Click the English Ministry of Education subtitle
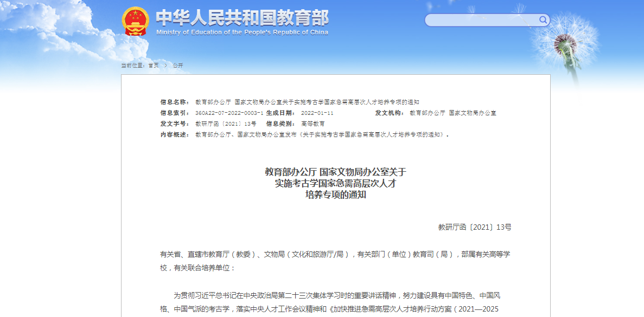 (x=242, y=33)
